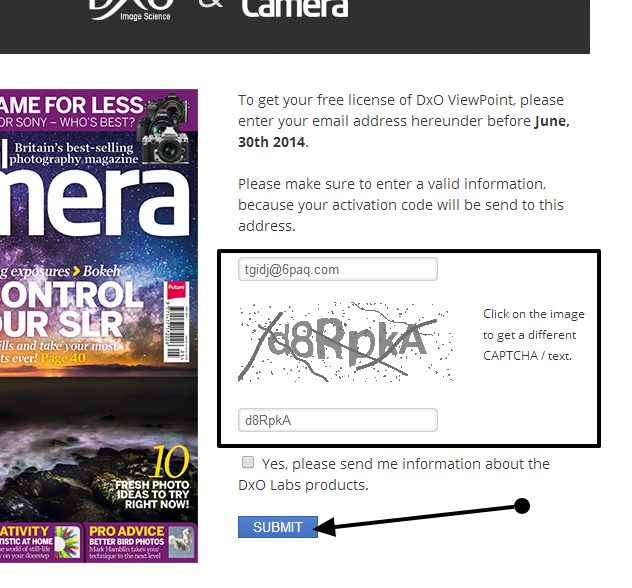The width and height of the screenshot is (632, 588).
Task: Click the DxO Image Science logo
Action: 131,10
